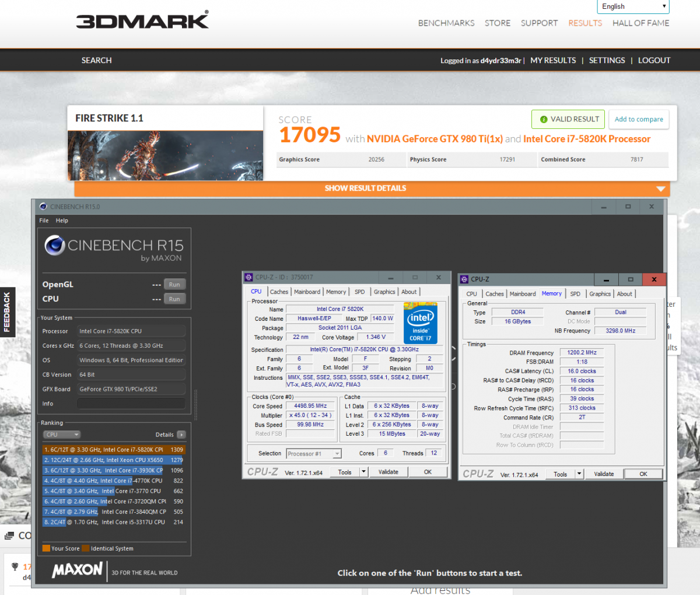
Task: Open the Support navigation item
Action: click(539, 23)
